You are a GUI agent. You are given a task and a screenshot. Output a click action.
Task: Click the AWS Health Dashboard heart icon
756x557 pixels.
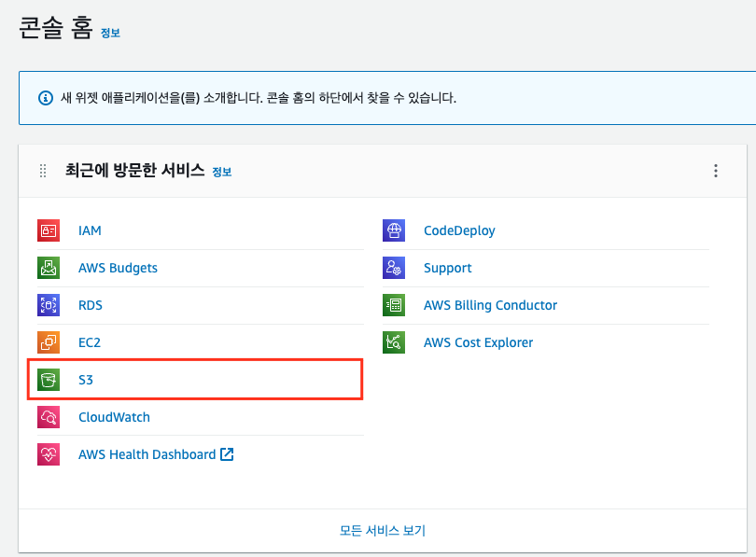[49, 454]
